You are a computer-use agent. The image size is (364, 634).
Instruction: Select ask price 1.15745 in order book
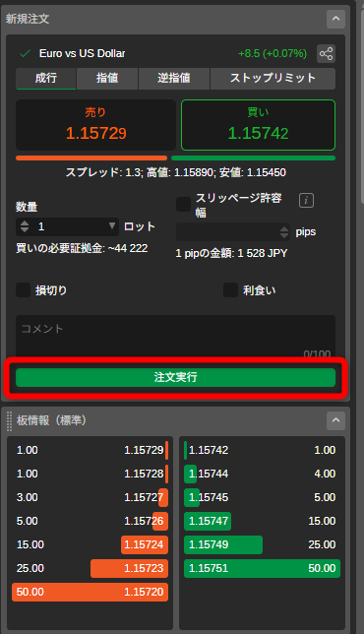click(x=209, y=497)
